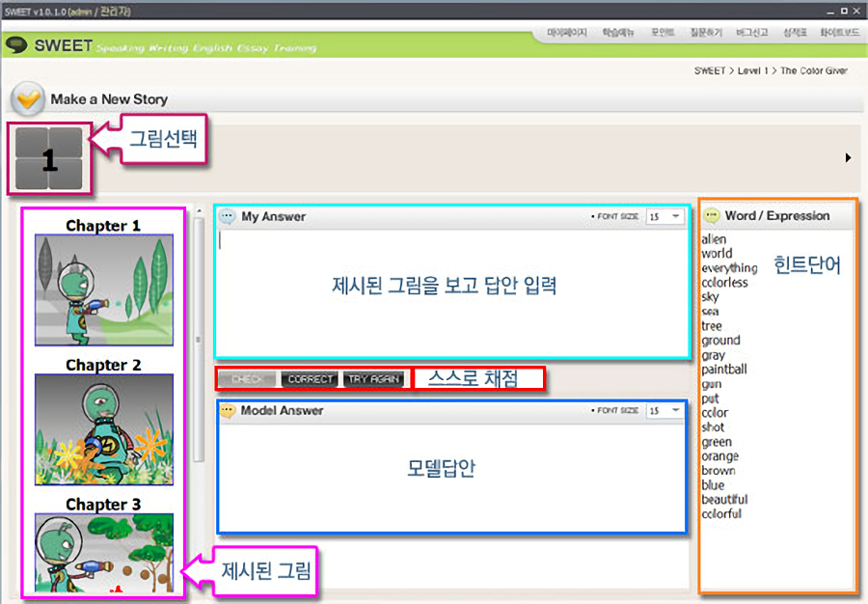Viewport: 868px width, 604px height.
Task: Open the 화이트보드 menu item
Action: [838, 32]
